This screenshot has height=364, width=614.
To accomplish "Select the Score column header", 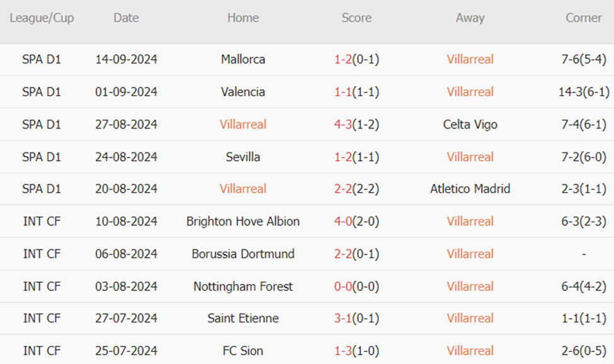I will point(356,18).
